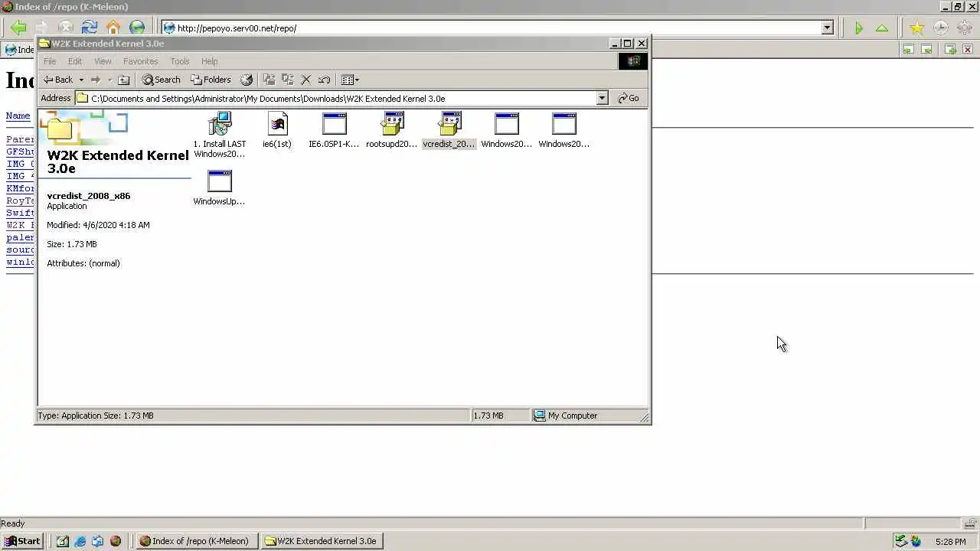Click Windows Start button

point(22,541)
